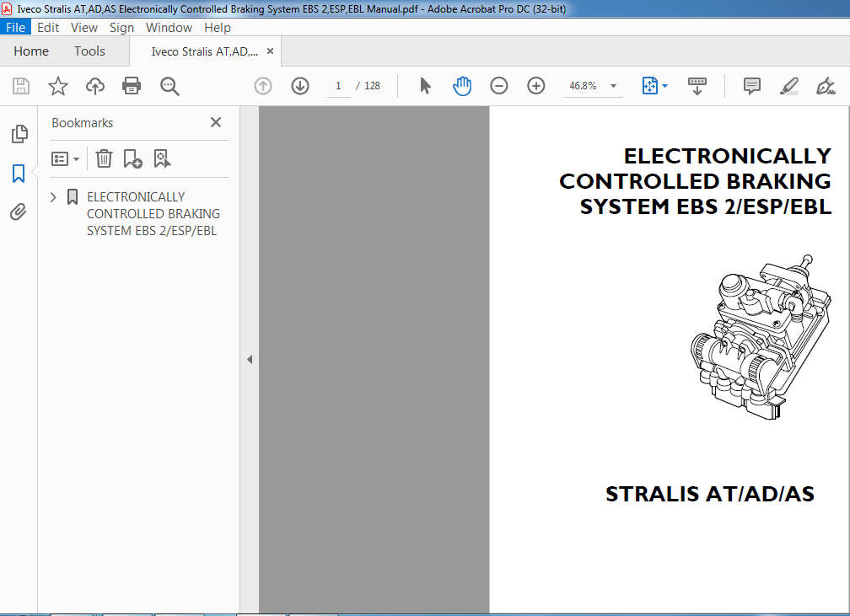Add a new bookmark icon
The height and width of the screenshot is (616, 850).
(133, 158)
